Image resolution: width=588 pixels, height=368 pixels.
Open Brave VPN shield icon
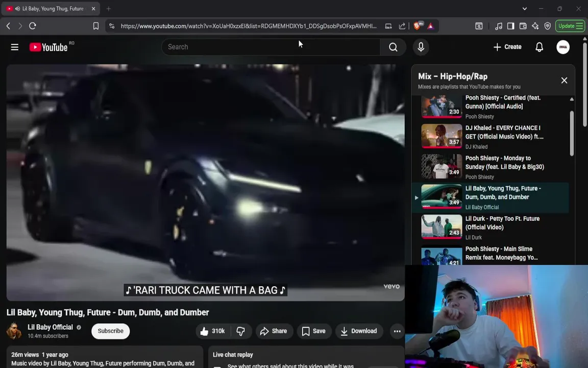(548, 26)
